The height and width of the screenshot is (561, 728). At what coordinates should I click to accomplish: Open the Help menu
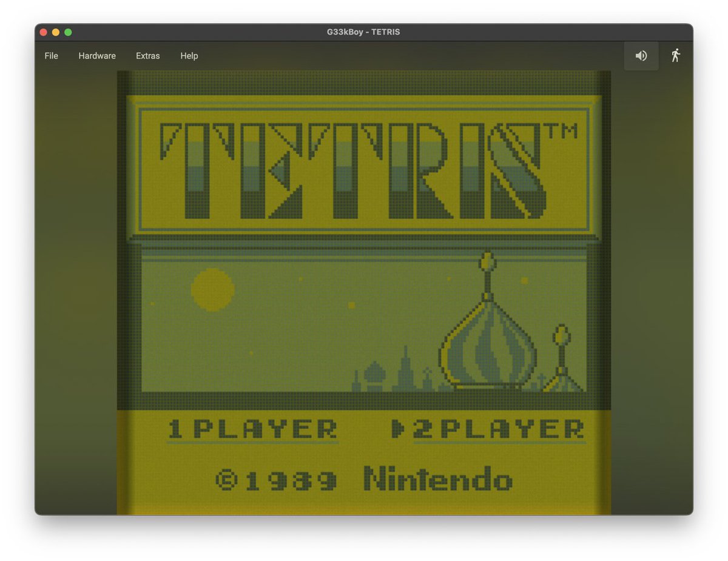[189, 56]
